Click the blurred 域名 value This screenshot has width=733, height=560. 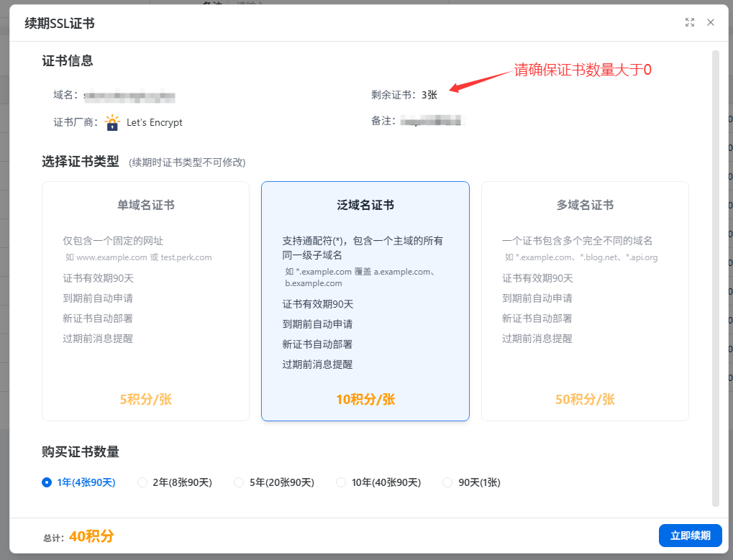coord(129,95)
